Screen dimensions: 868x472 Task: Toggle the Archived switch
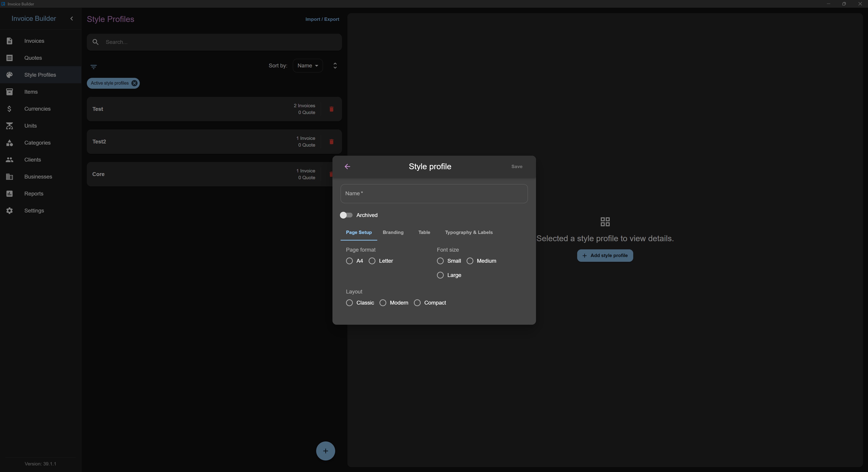click(x=346, y=215)
